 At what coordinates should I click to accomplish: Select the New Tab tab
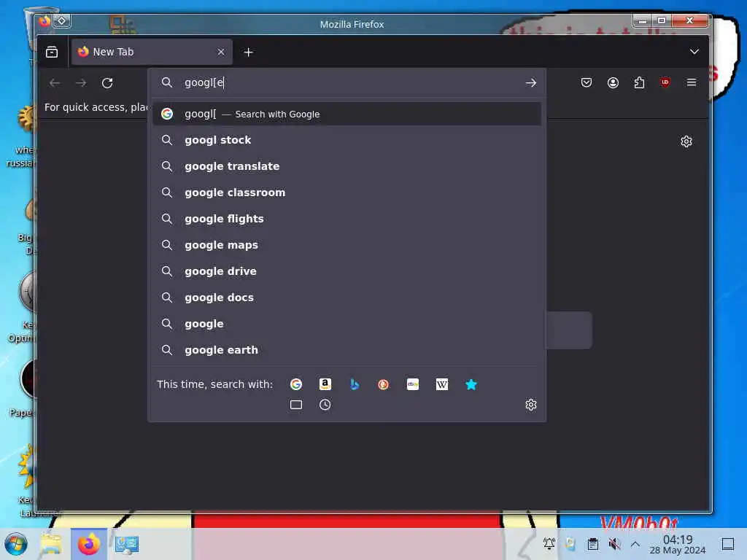(152, 52)
